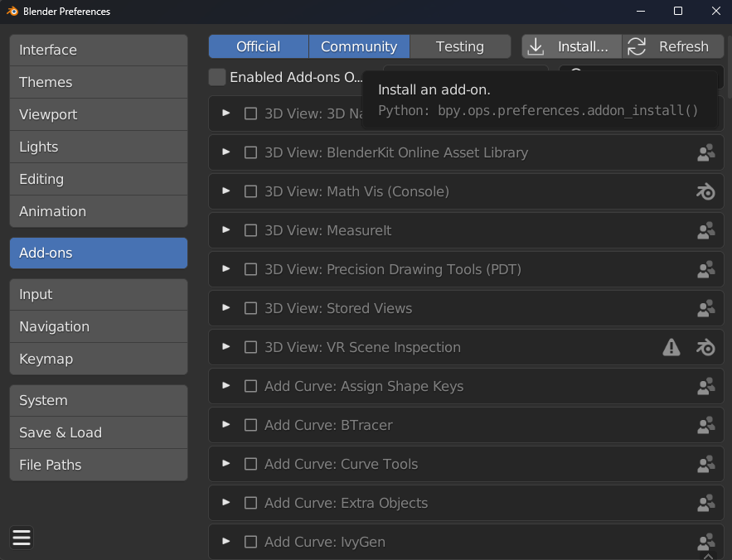Click the community icon for Assign Shape Keys
Image resolution: width=732 pixels, height=560 pixels.
(705, 386)
